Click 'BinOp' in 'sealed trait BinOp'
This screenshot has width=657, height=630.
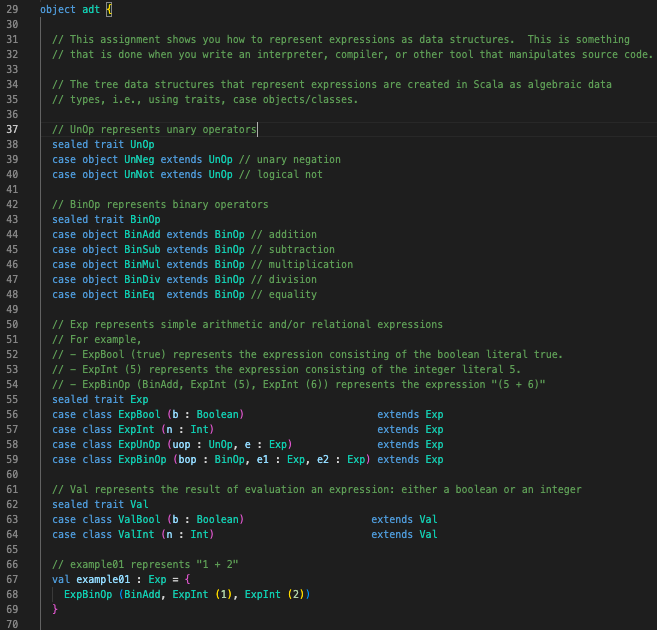point(145,219)
